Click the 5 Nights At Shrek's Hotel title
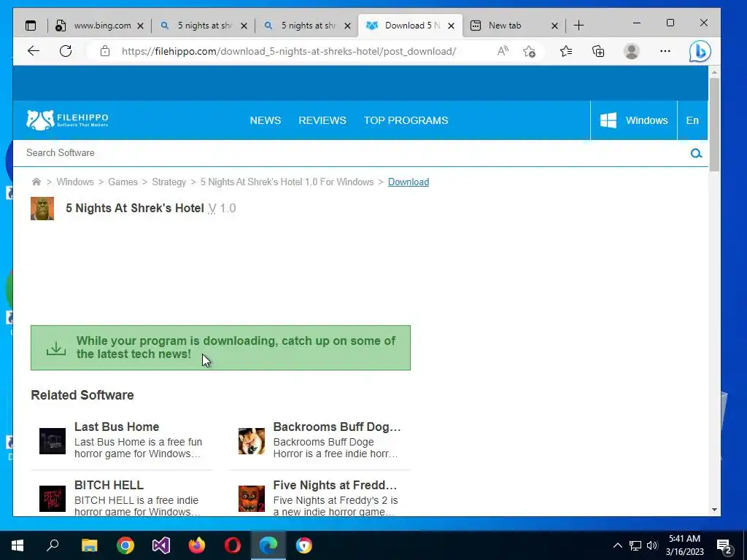 135,209
